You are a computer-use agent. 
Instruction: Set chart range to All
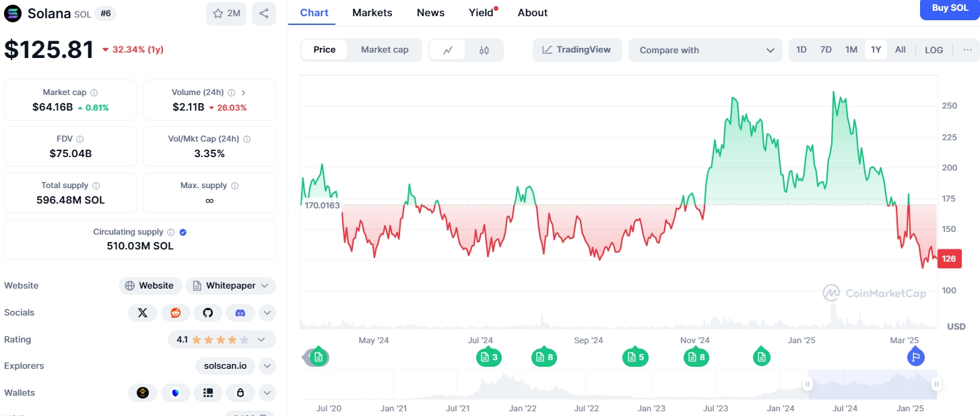[901, 50]
